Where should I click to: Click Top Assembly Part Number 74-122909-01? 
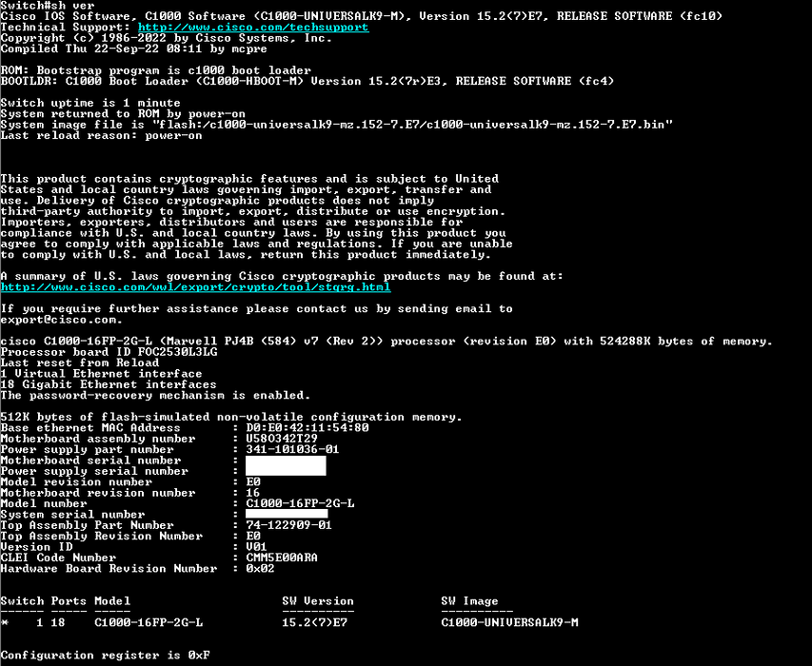coord(289,526)
